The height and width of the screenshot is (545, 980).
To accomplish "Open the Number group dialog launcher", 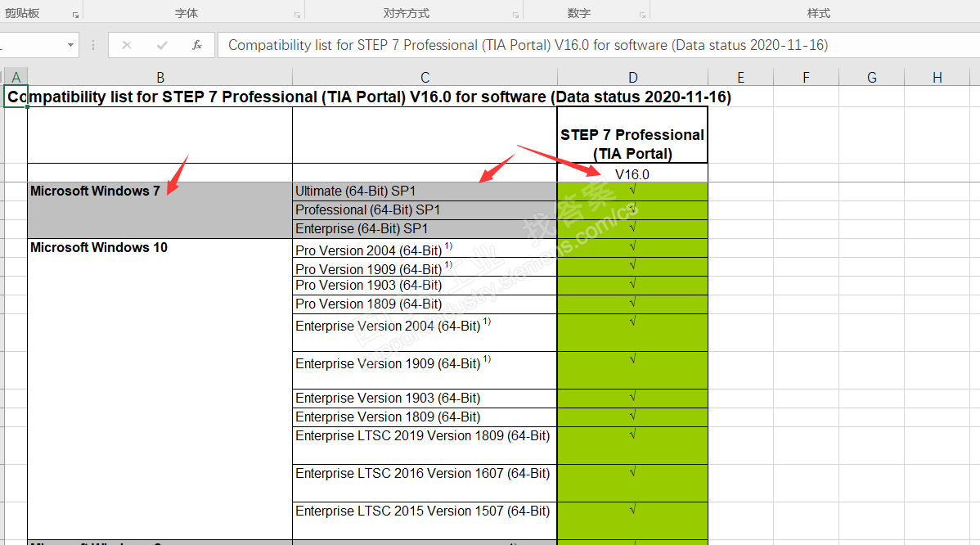I will 642,15.
